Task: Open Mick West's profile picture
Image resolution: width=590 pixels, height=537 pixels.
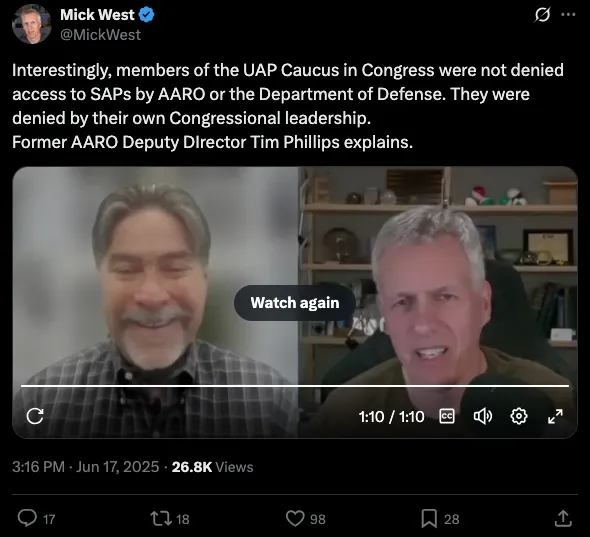Action: click(32, 24)
